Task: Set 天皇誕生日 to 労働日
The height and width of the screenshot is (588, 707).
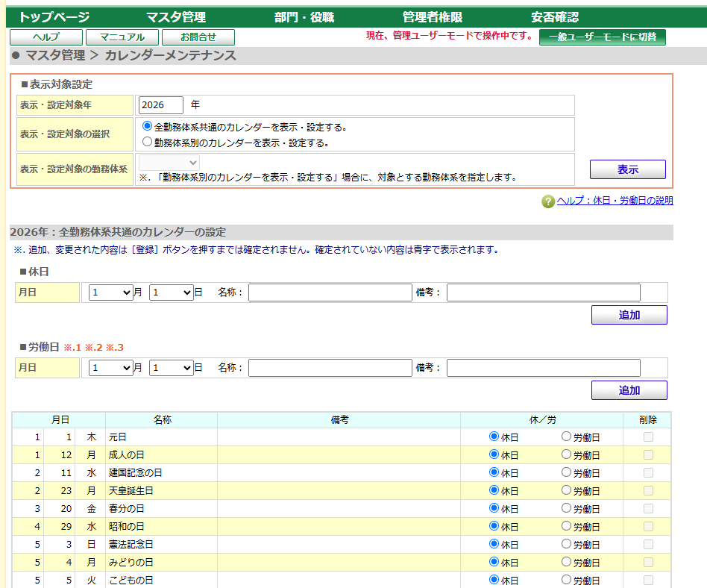Action: (x=566, y=490)
